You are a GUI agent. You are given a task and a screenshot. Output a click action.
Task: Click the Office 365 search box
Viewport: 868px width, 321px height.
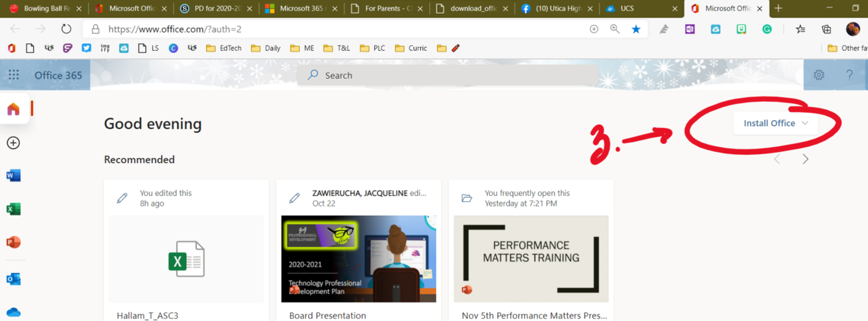[x=447, y=75]
